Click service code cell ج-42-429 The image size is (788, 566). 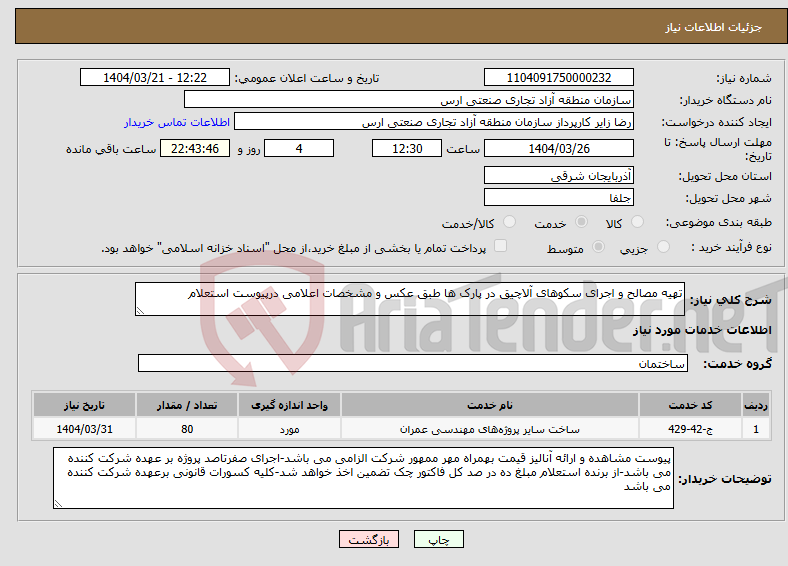pos(691,429)
